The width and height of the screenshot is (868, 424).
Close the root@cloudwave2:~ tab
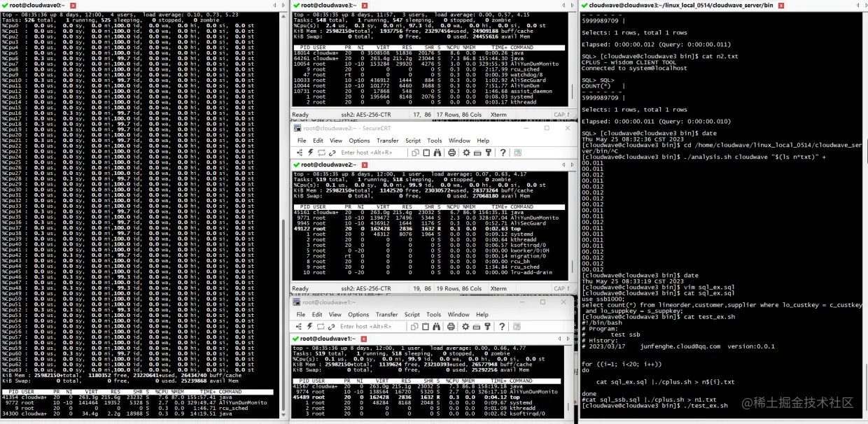365,165
